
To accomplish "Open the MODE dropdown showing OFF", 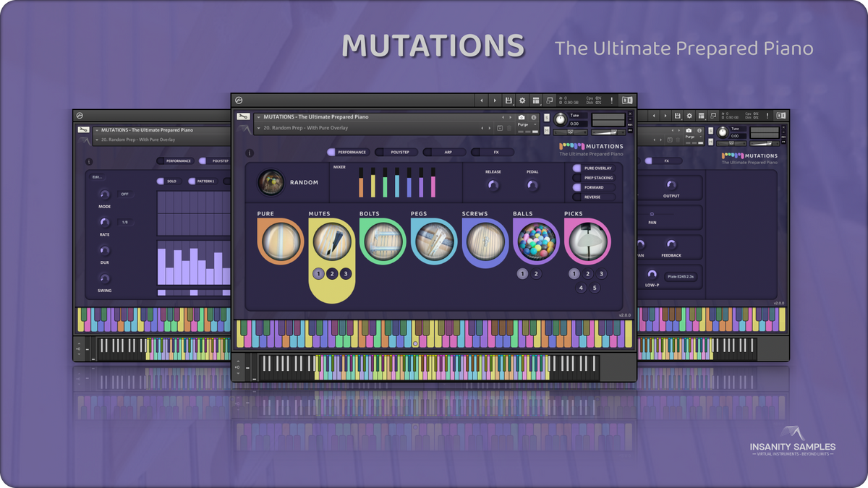I will (x=124, y=194).
